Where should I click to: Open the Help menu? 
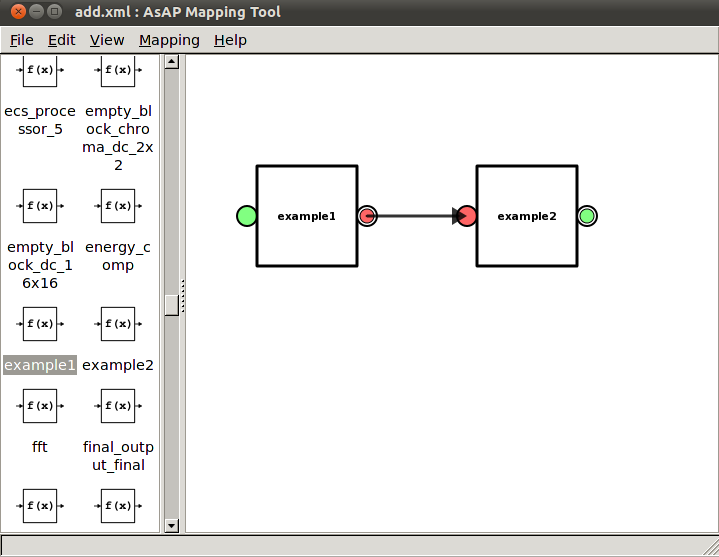(x=230, y=40)
